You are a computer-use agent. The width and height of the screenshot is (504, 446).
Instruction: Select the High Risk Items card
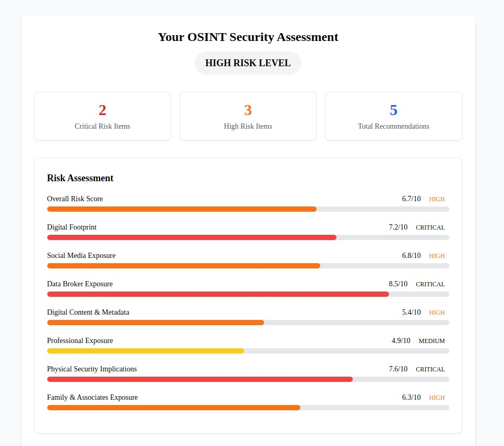(x=248, y=116)
